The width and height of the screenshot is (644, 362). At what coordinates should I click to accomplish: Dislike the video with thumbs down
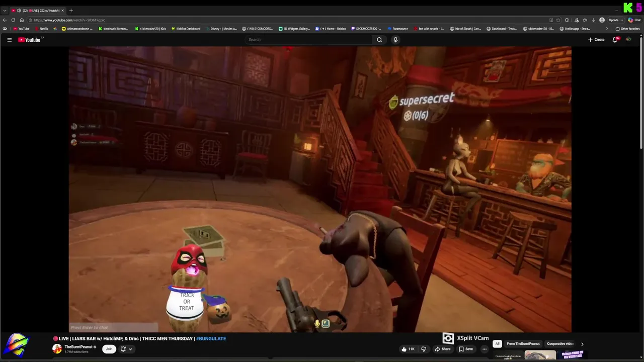click(x=424, y=349)
